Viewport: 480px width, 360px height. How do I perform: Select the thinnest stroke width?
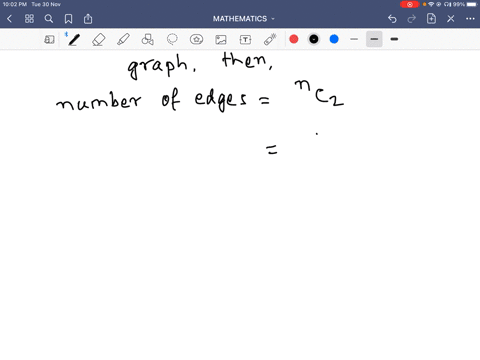tap(354, 39)
